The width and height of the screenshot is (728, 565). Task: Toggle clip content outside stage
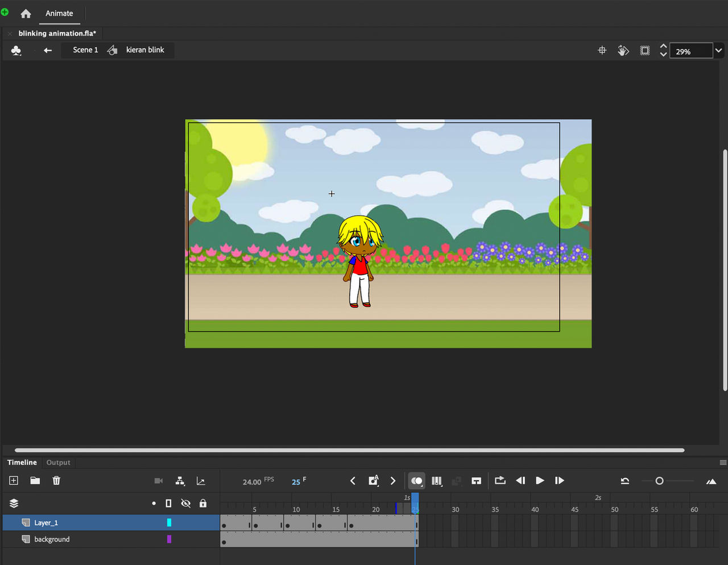coord(644,51)
